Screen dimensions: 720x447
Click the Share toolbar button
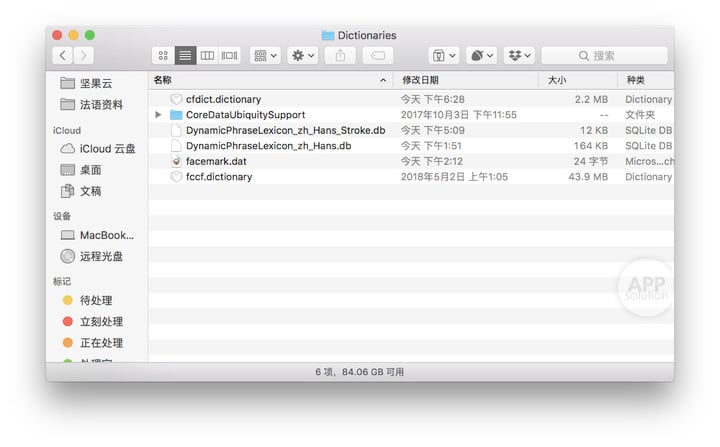tap(340, 56)
